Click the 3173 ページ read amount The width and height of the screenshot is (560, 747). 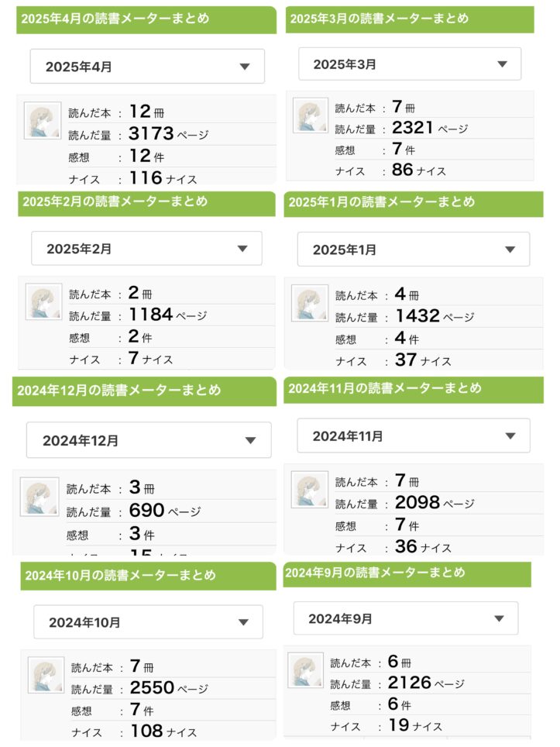click(x=169, y=134)
